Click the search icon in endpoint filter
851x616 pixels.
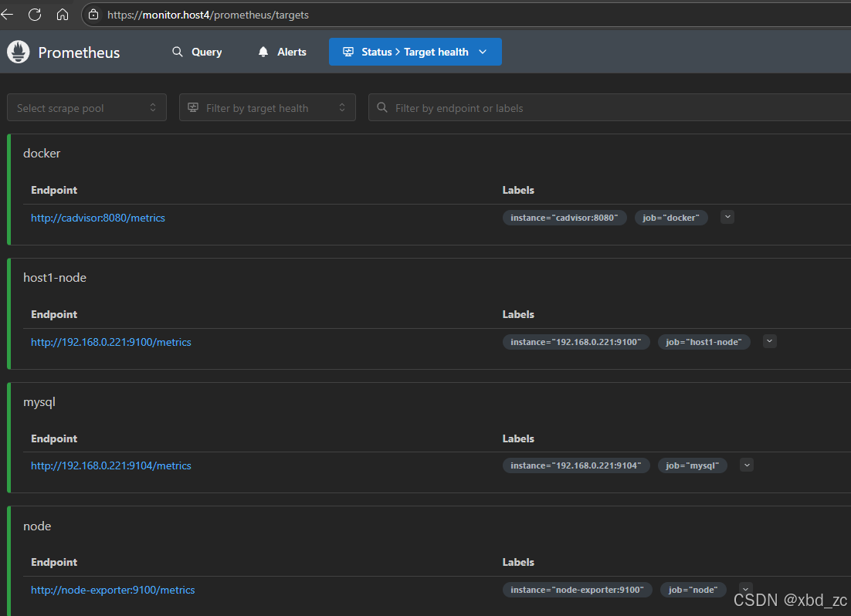pos(382,107)
